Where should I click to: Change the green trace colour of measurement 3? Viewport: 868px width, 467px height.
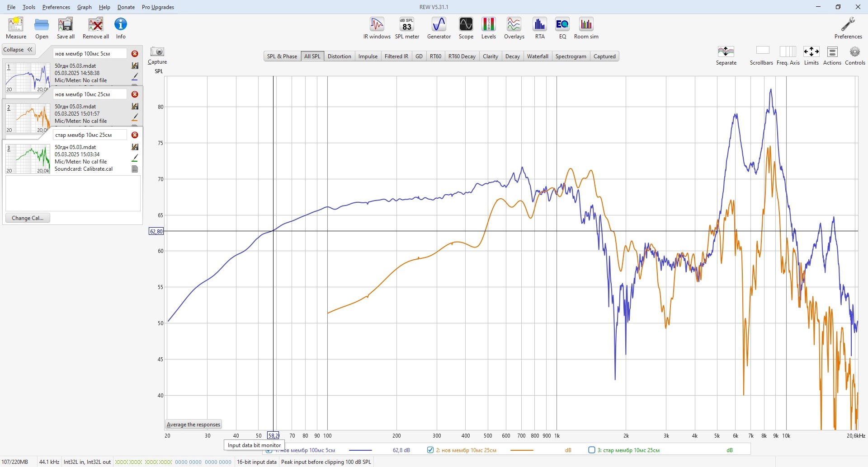pyautogui.click(x=135, y=158)
